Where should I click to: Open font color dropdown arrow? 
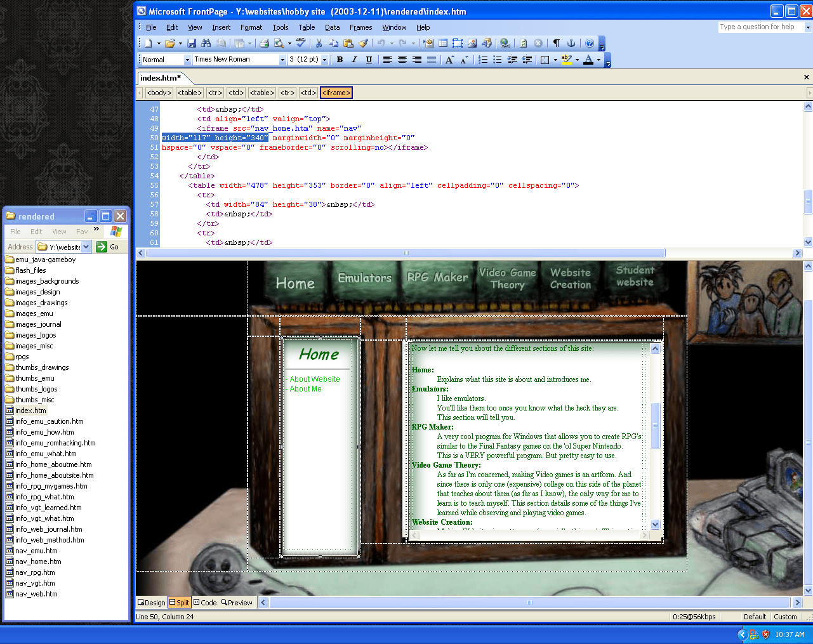point(598,60)
